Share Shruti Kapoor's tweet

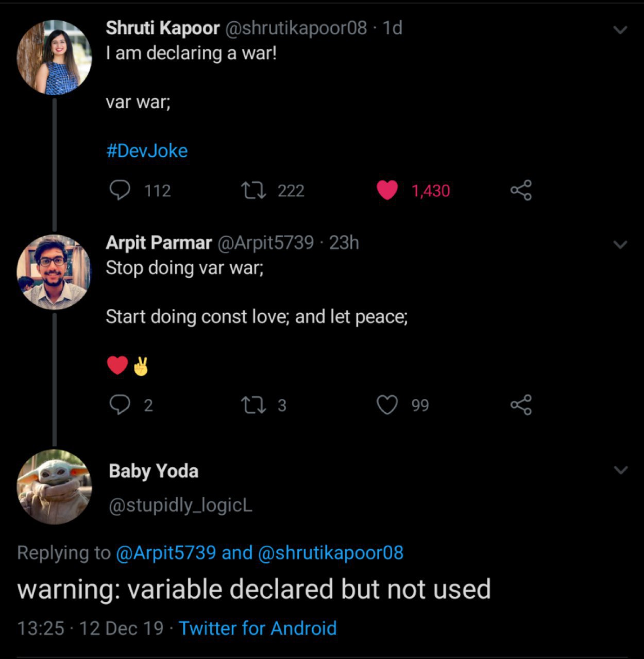click(521, 190)
